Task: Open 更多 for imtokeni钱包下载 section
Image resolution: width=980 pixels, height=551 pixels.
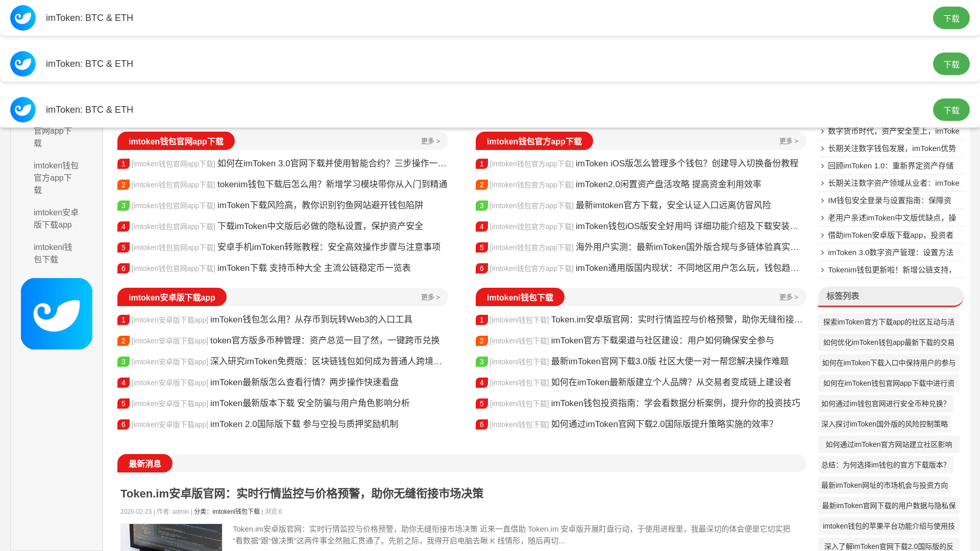Action: pyautogui.click(x=789, y=297)
